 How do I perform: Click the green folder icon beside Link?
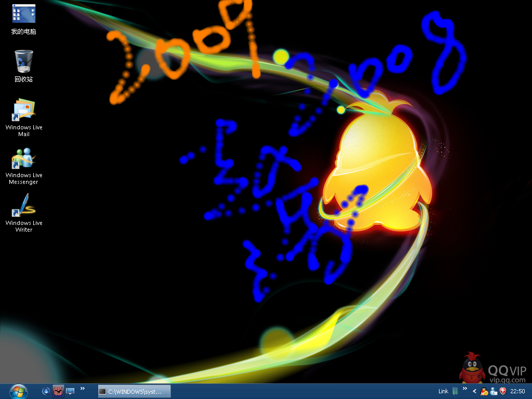(455, 391)
